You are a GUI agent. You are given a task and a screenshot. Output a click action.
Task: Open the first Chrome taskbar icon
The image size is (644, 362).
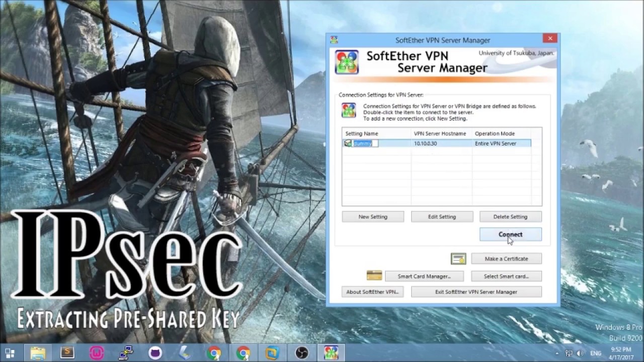point(214,353)
